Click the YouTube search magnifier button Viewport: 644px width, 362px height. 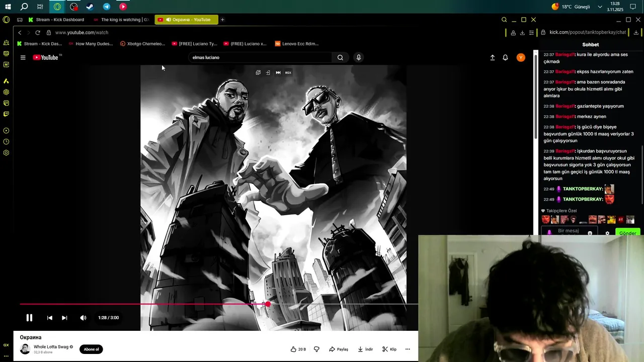tap(340, 57)
